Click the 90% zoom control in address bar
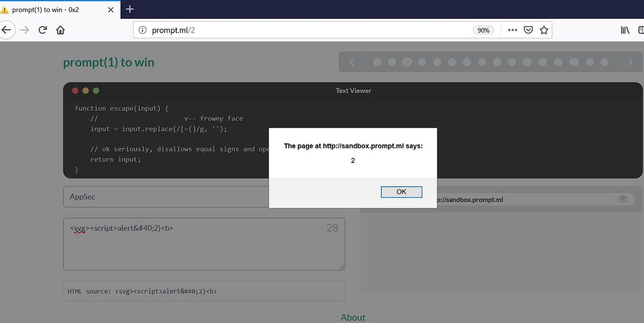The width and height of the screenshot is (644, 323). (x=483, y=29)
